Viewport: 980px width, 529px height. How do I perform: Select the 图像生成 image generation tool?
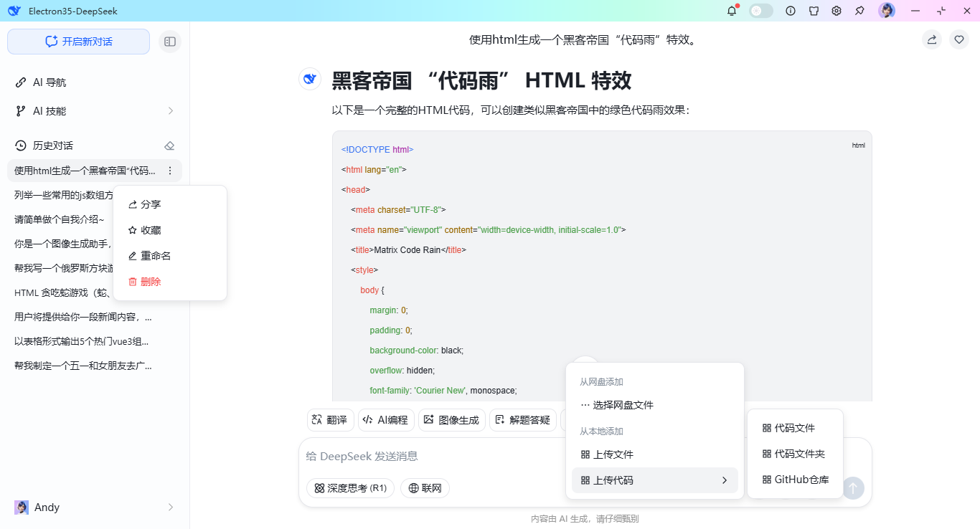452,419
